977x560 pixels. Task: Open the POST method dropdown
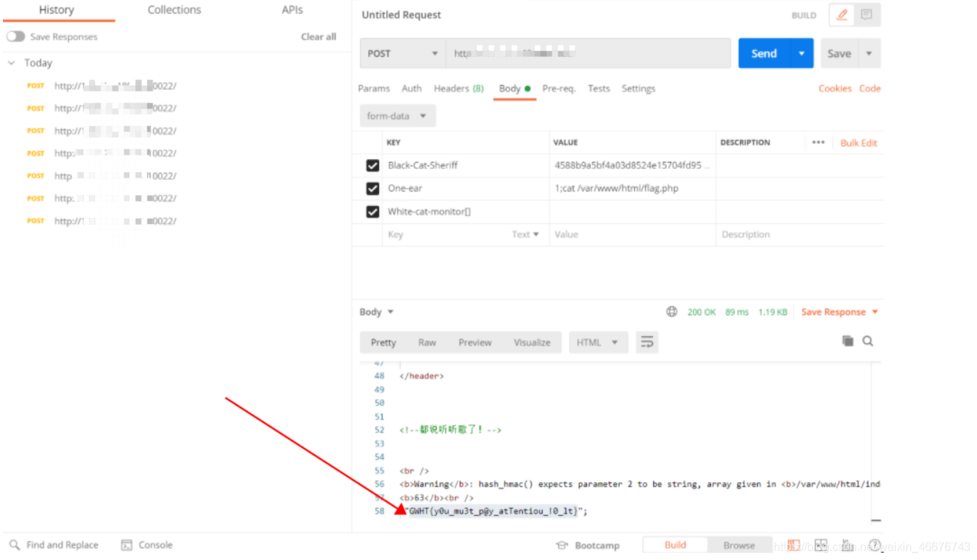[x=403, y=53]
